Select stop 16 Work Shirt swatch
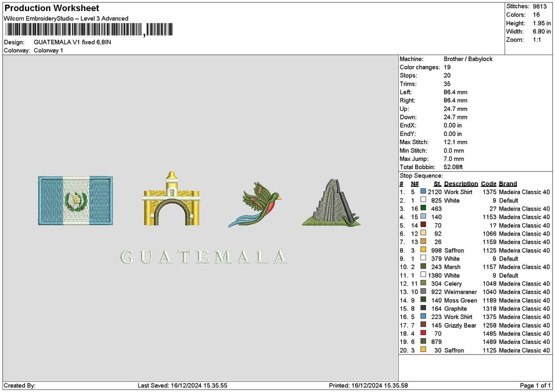 click(x=423, y=316)
